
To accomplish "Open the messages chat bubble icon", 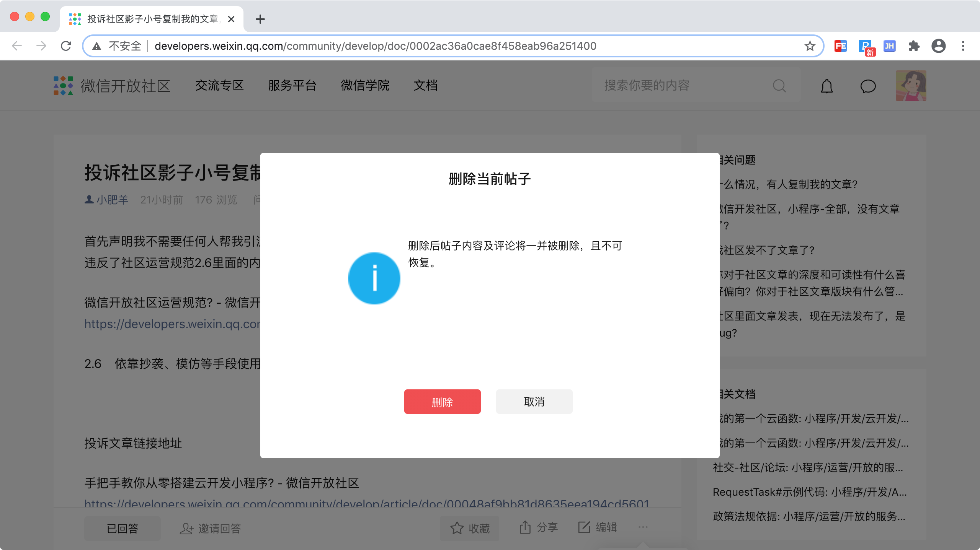I will 868,86.
